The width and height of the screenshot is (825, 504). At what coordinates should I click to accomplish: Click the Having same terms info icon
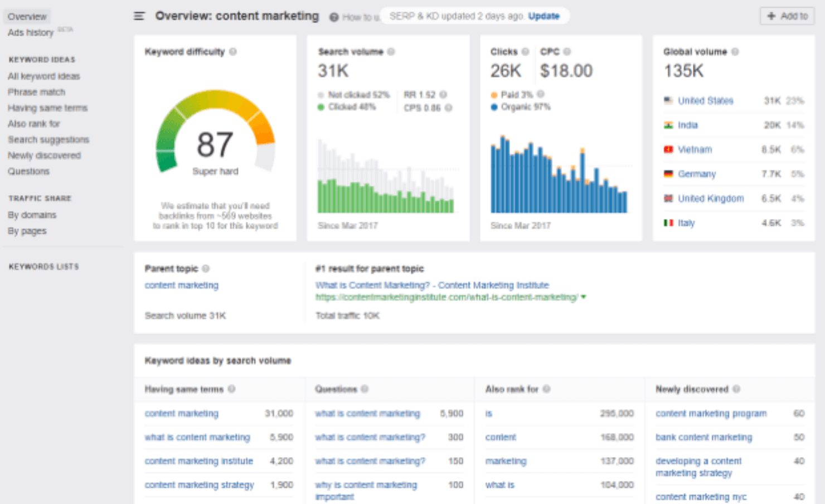point(232,389)
